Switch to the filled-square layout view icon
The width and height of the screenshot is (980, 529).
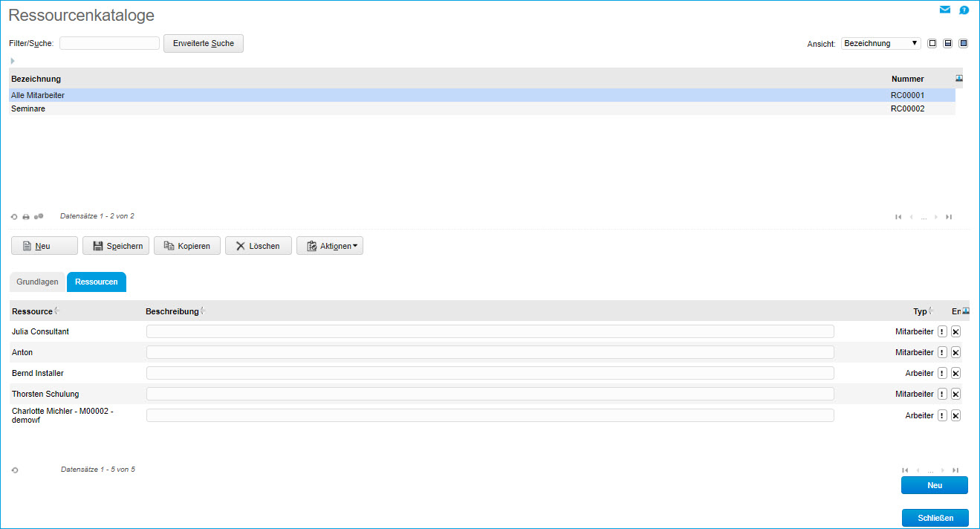[x=964, y=43]
